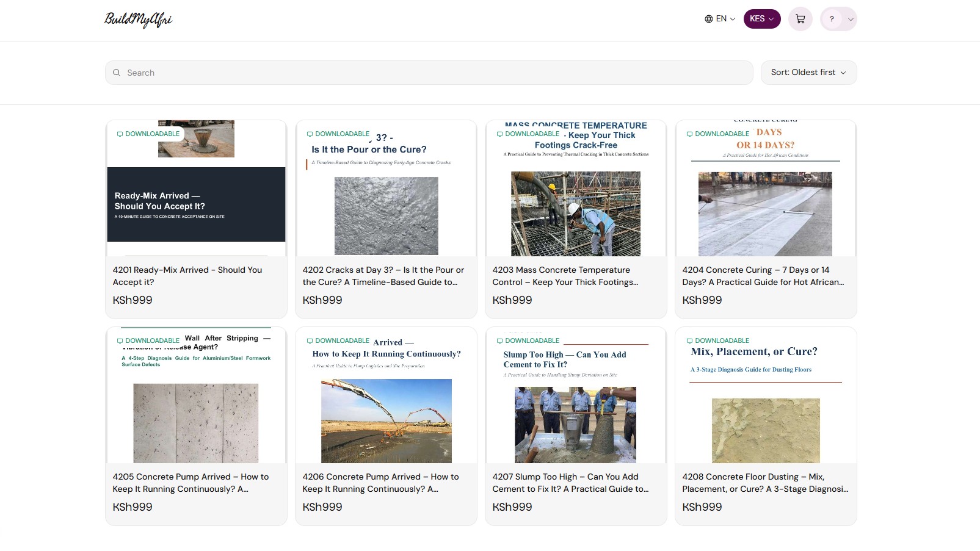
Task: Click DOWNLOADABLE badge on 4206 card
Action: click(x=338, y=340)
